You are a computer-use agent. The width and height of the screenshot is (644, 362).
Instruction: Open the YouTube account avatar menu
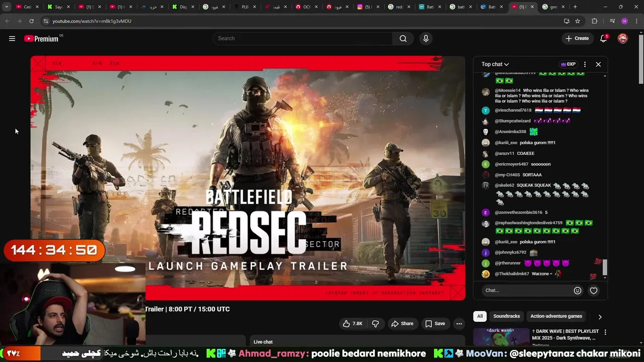(623, 39)
